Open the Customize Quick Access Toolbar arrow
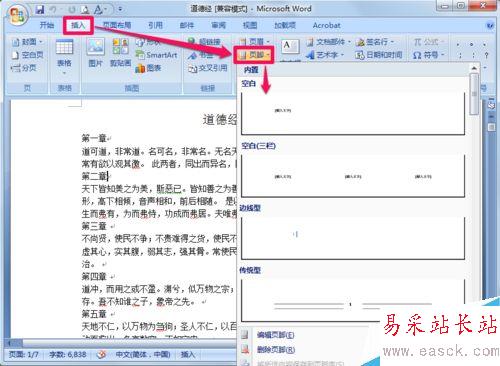Viewport: 500px width, 366px height. point(120,9)
